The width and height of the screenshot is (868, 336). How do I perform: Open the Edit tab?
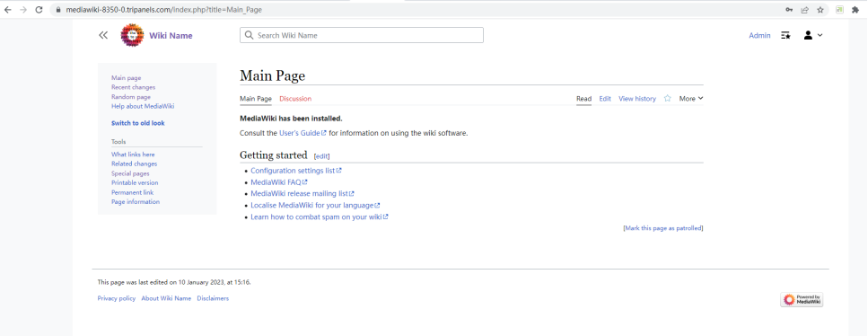point(605,99)
